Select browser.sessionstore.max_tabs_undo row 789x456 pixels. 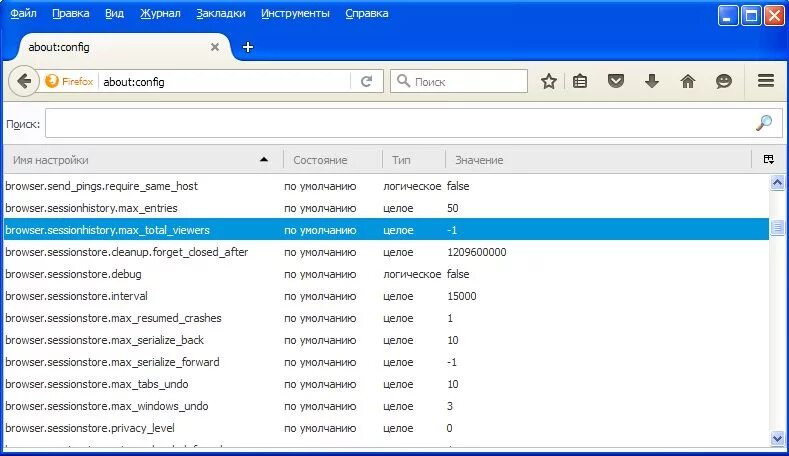[x=386, y=384]
